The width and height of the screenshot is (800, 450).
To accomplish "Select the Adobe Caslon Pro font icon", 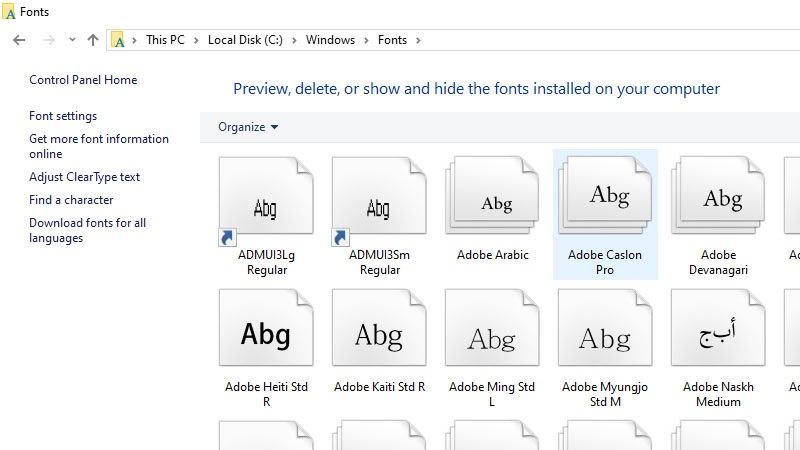I will [x=605, y=196].
